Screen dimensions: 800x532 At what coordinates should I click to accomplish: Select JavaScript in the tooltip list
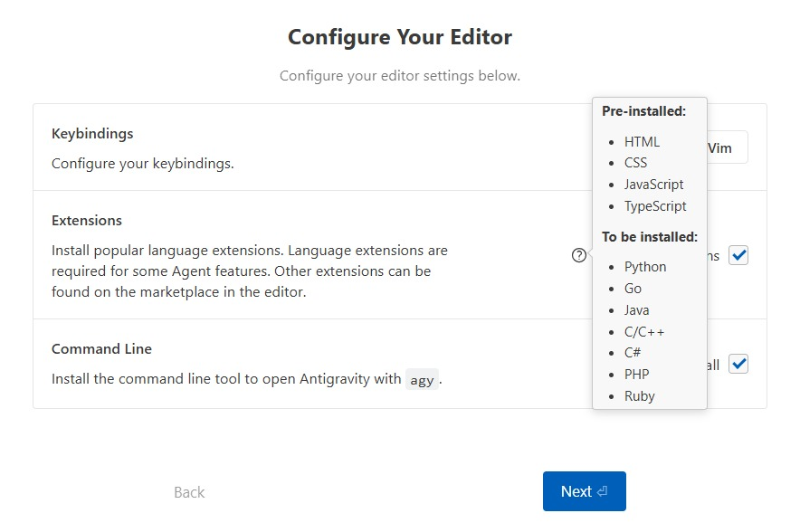[x=653, y=185]
